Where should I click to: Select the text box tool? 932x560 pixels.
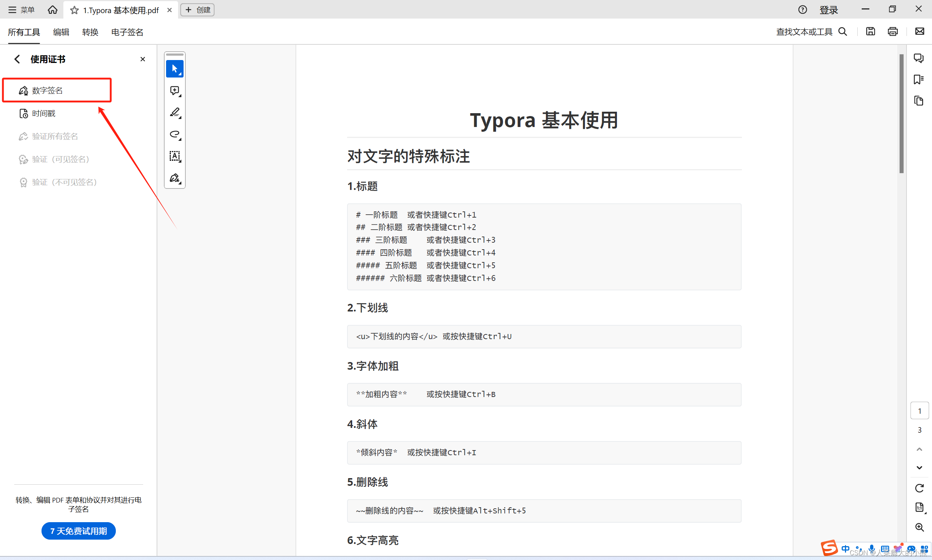pos(174,156)
